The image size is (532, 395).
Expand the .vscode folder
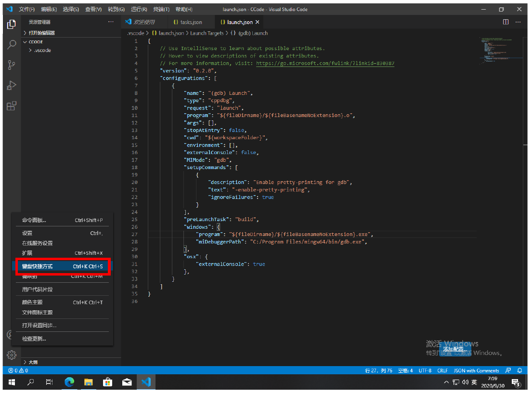click(x=42, y=50)
